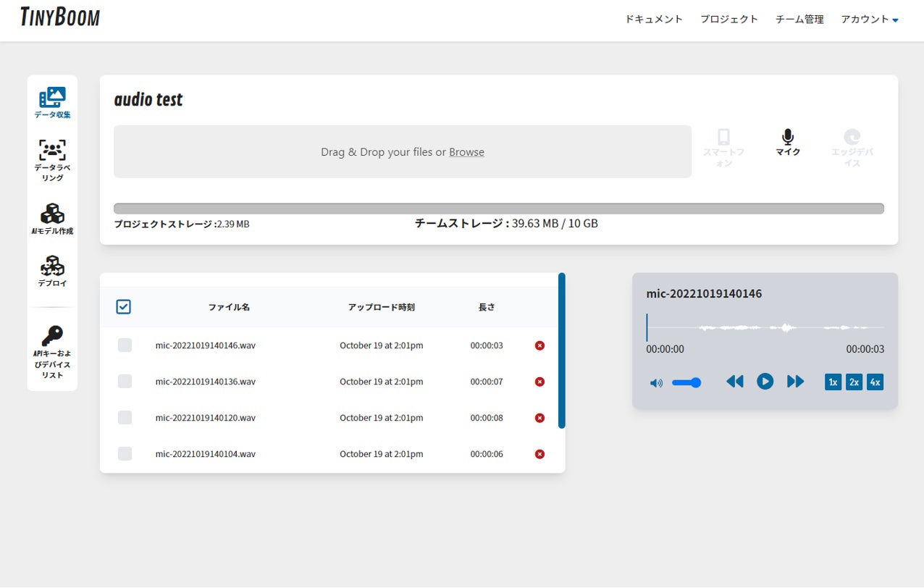Check the box for mic-20221019140104.wav
This screenshot has height=588, width=924.
125,454
